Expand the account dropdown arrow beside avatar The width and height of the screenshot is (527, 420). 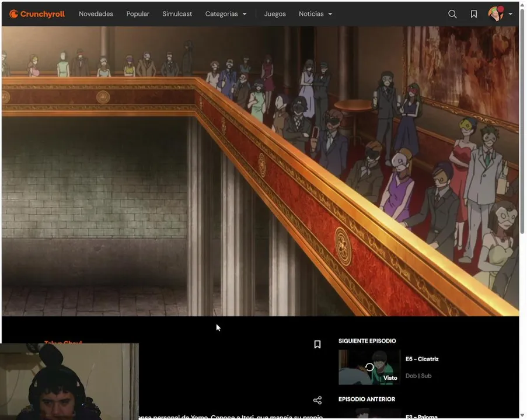click(x=511, y=14)
